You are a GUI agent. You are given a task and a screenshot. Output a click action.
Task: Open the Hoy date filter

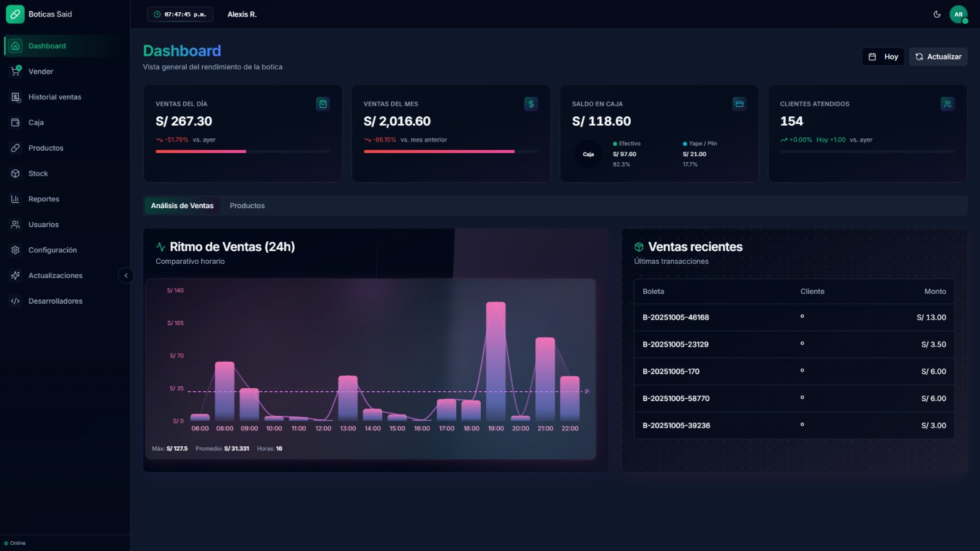(883, 56)
